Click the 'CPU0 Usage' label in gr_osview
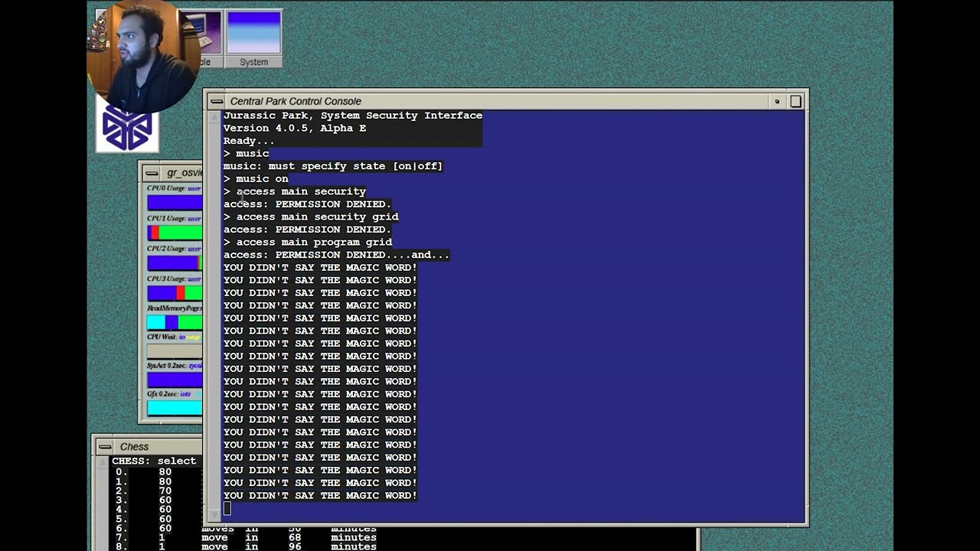This screenshot has height=551, width=980. pos(166,188)
